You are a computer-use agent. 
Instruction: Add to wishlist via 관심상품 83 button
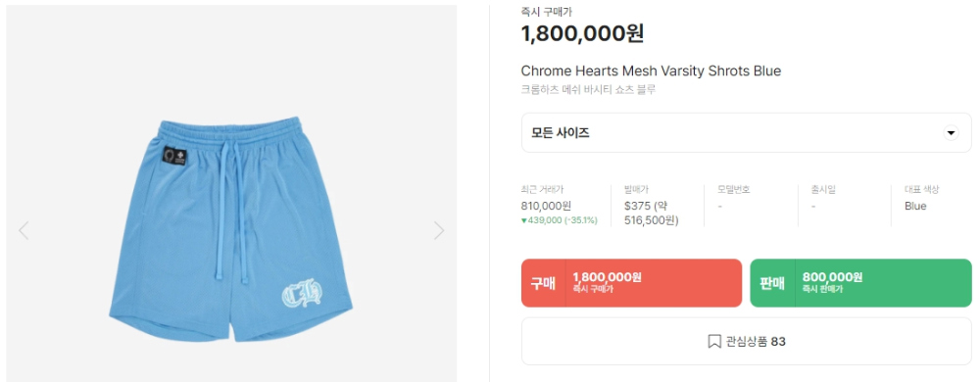746,342
